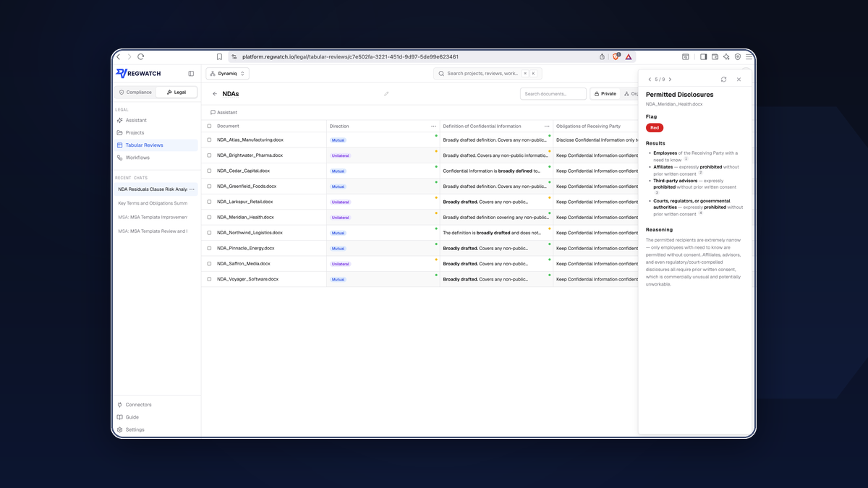This screenshot has width=868, height=488.
Task: Open Northwind_Logistics' Definition of Confidential Information cell
Action: point(496,233)
